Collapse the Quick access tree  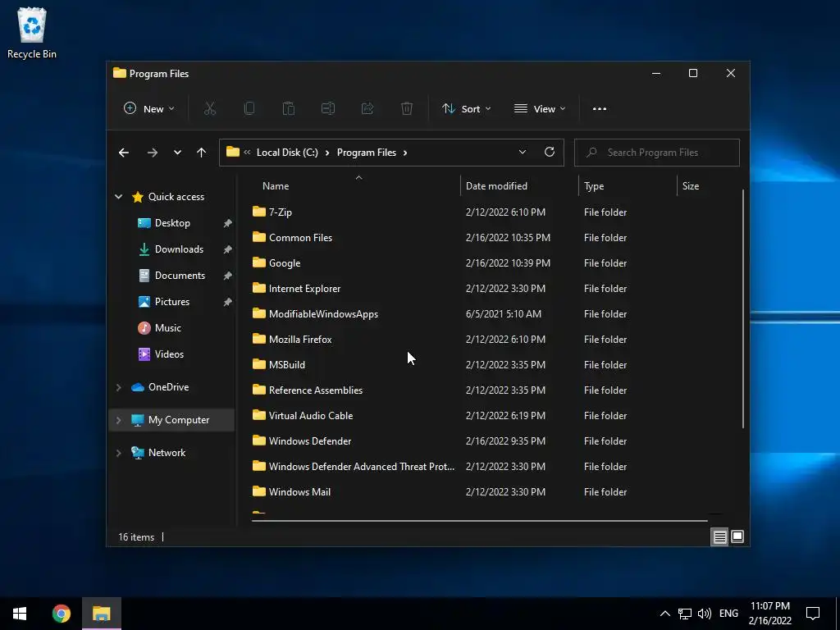click(118, 197)
